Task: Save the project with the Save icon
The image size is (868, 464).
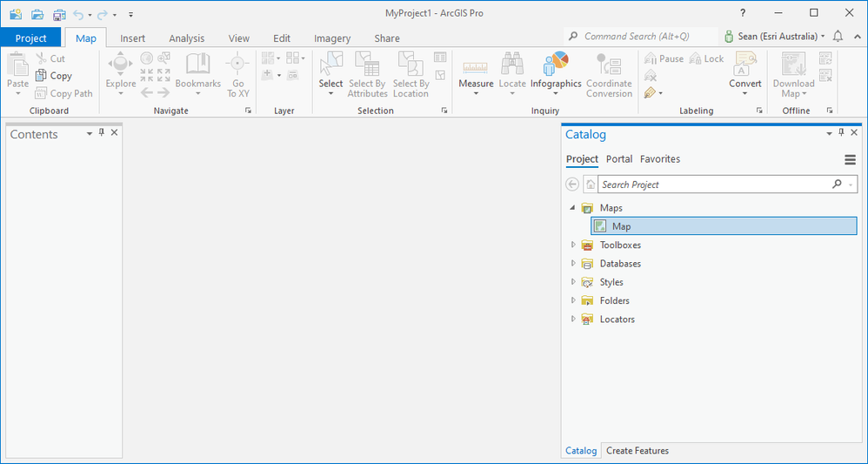Action: pyautogui.click(x=58, y=14)
